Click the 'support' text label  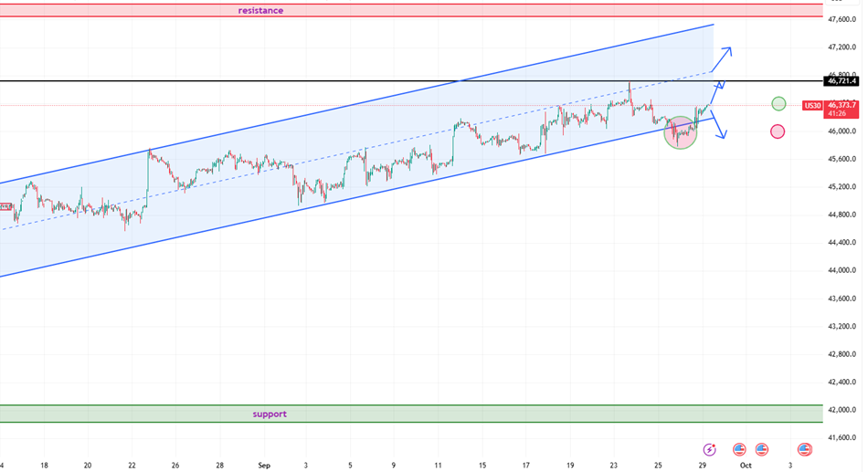270,414
